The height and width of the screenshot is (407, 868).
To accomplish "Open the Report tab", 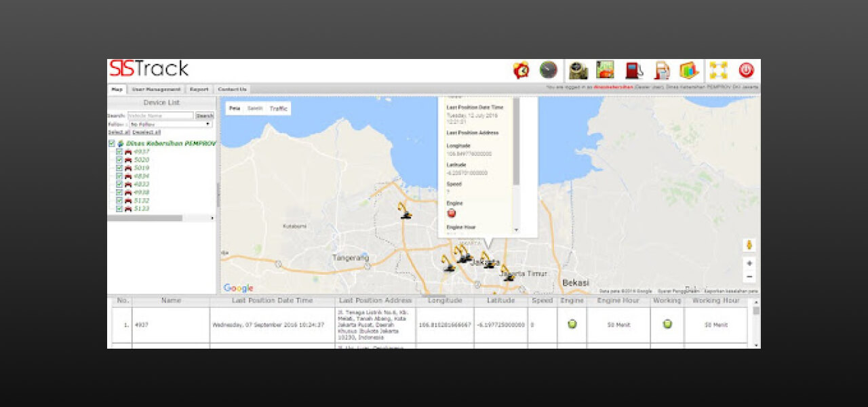I will [199, 90].
